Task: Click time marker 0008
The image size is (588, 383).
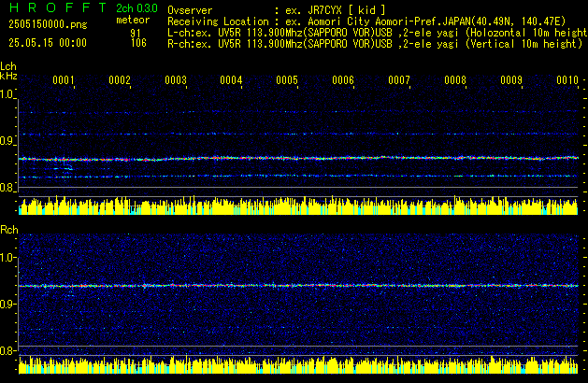Action: pyautogui.click(x=455, y=80)
